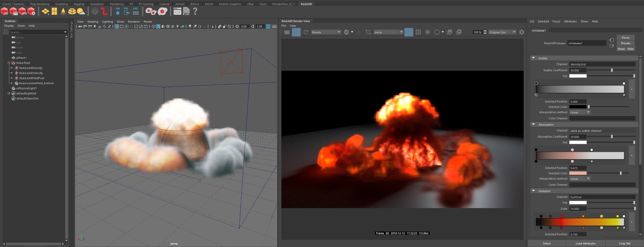This screenshot has height=247, width=644.
Task: Collapse the Scatter section
Action: [533, 58]
